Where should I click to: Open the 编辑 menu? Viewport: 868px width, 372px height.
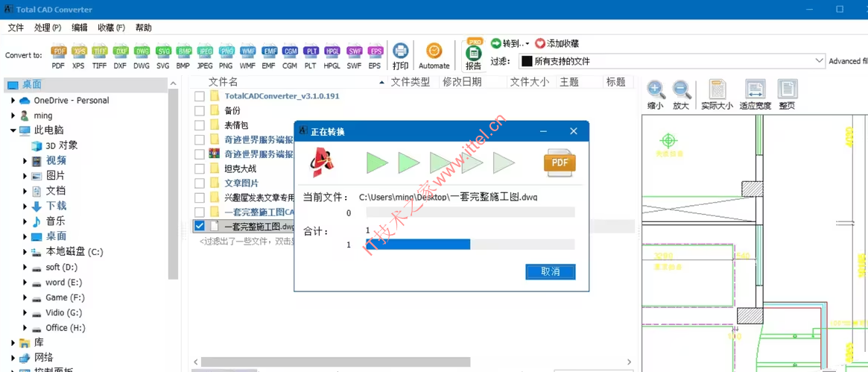(x=80, y=28)
